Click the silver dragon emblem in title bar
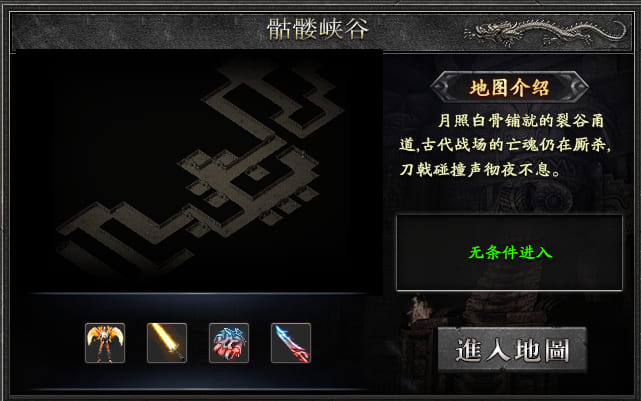This screenshot has width=641, height=401. point(546,32)
